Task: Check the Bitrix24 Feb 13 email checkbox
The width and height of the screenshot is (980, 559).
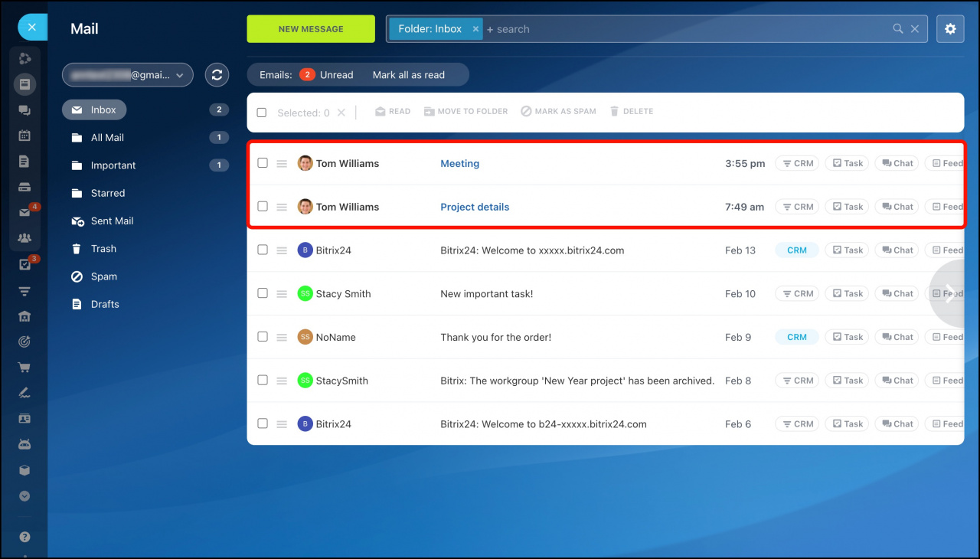Action: [263, 250]
